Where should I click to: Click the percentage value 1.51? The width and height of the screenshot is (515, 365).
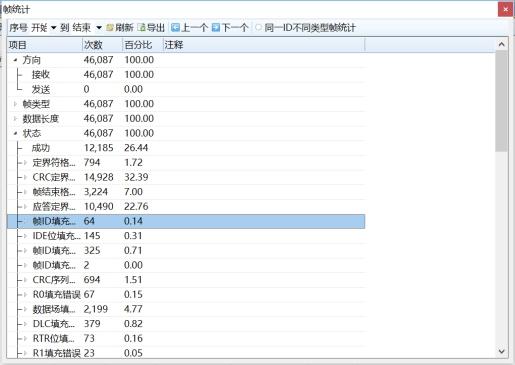(x=133, y=280)
